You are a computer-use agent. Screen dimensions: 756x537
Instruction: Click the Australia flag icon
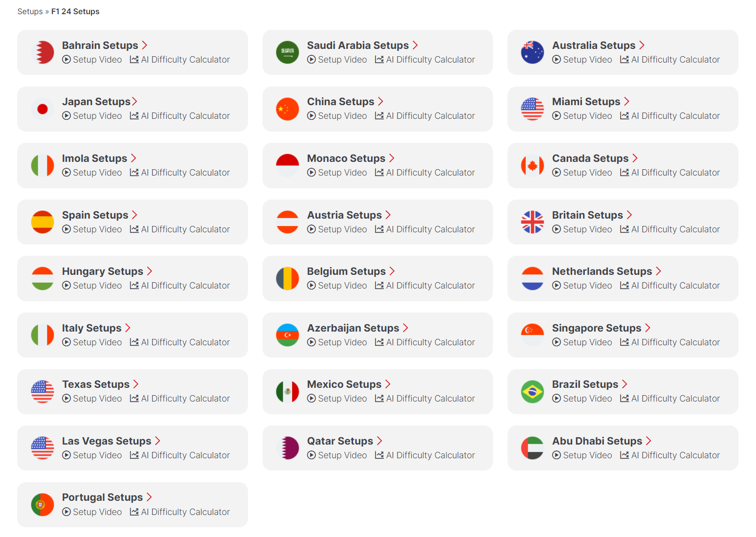[533, 52]
